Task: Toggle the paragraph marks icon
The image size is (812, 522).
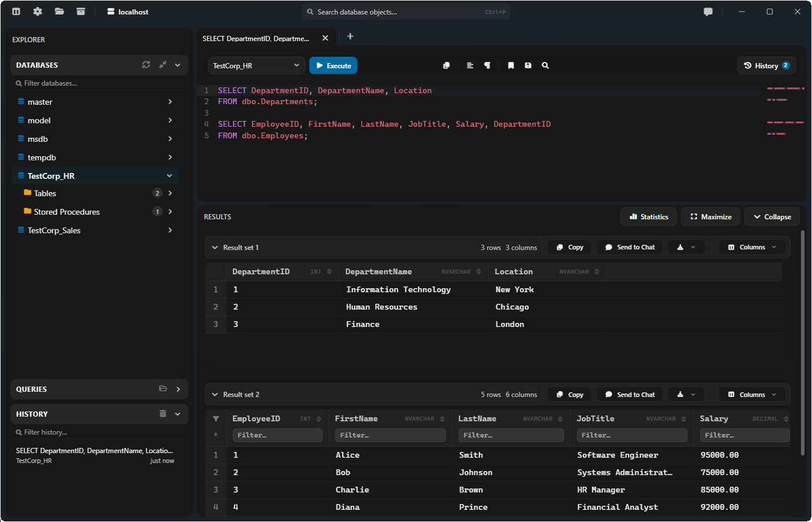Action: [487, 65]
